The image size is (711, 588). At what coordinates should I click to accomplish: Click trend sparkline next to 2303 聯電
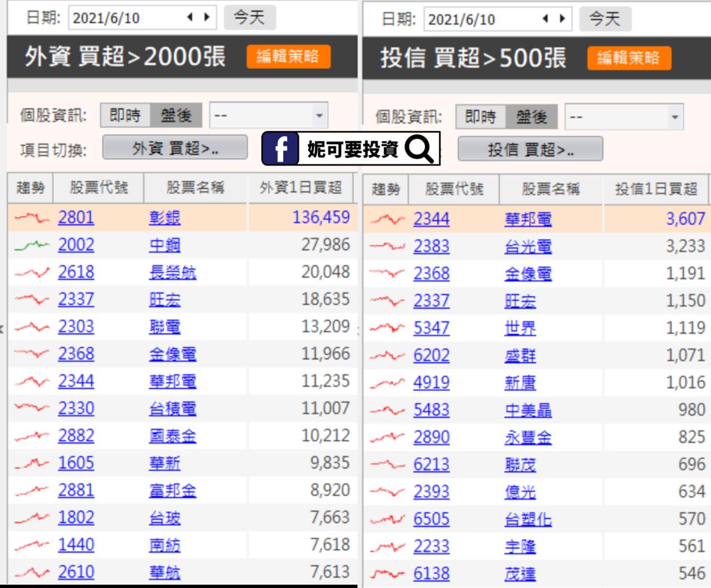coord(32,326)
